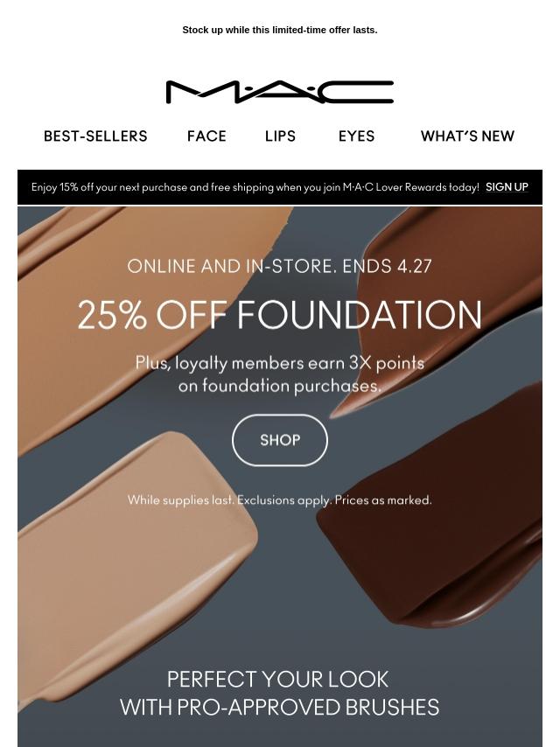Open the BEST-SELLERS menu link
This screenshot has width=560, height=747.
95,136
